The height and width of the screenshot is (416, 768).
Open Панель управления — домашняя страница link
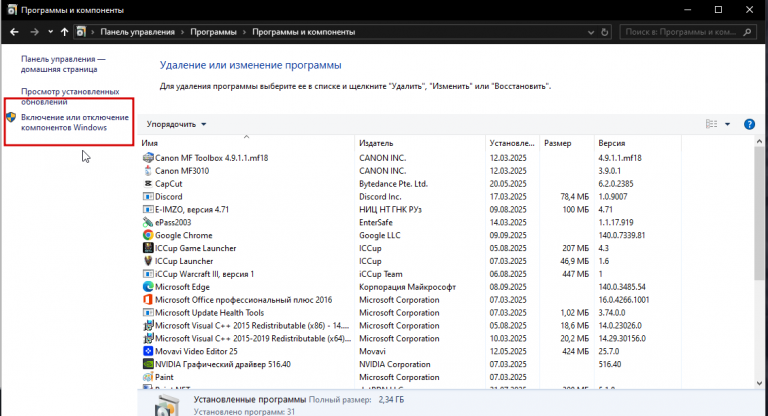coord(63,64)
